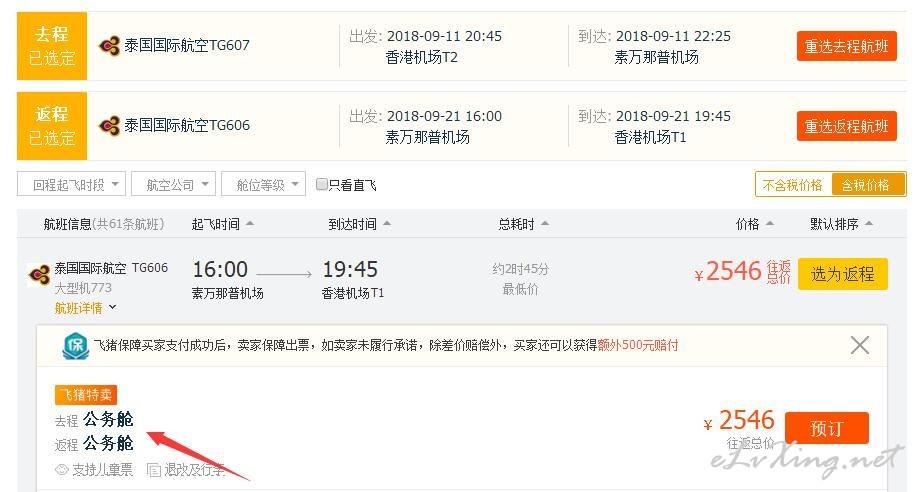The height and width of the screenshot is (492, 915).
Task: Click 重选去程航班 button
Action: pos(846,46)
